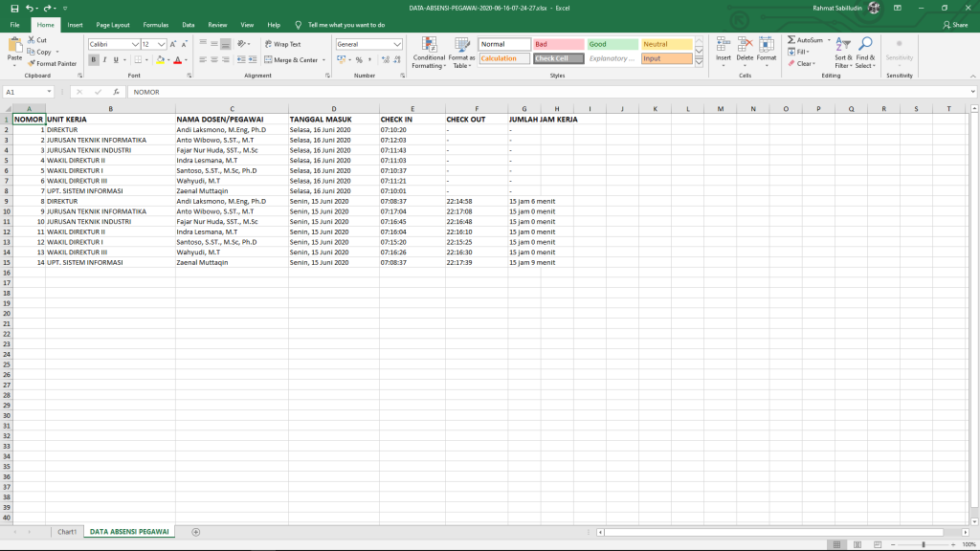Align text to the left
Viewport: 980px width, 551px height.
203,60
